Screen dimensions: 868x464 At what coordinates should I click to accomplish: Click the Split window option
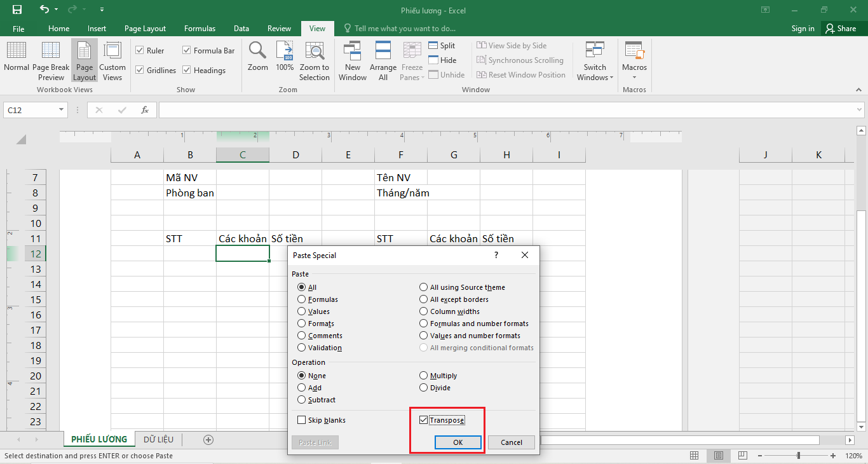(x=442, y=46)
